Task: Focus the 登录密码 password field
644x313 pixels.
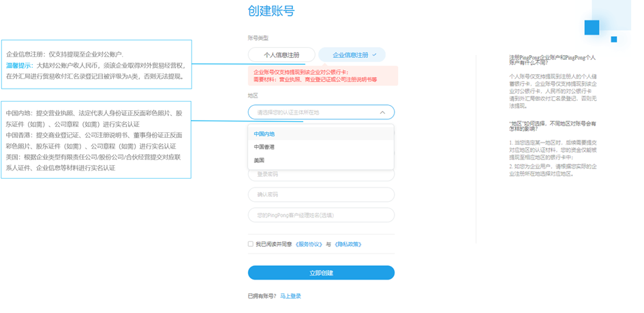Action: 321,175
